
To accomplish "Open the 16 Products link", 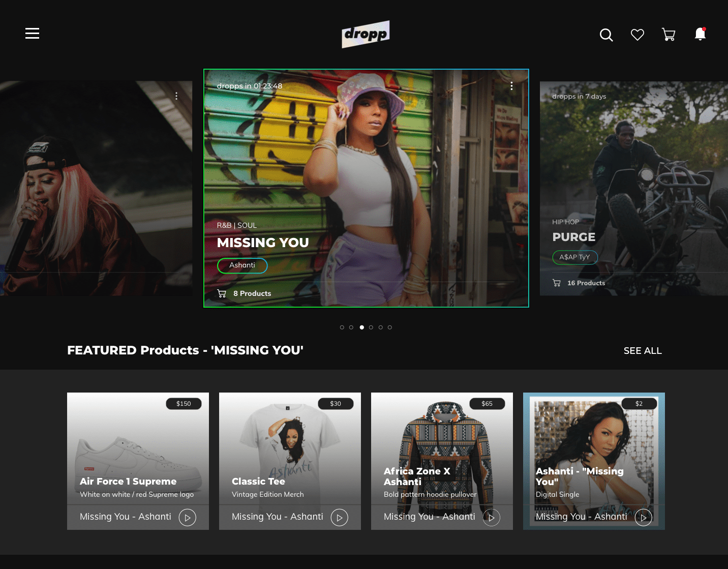I will (x=586, y=283).
